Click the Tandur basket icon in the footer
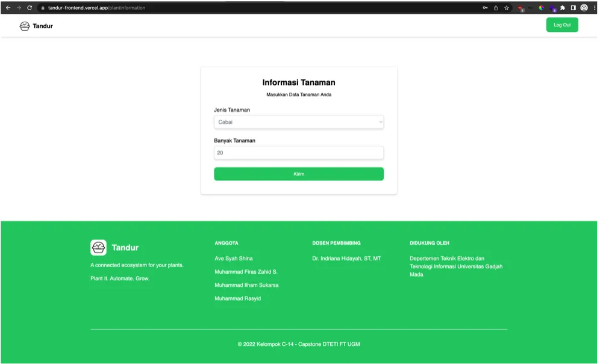The image size is (600, 364). click(98, 247)
